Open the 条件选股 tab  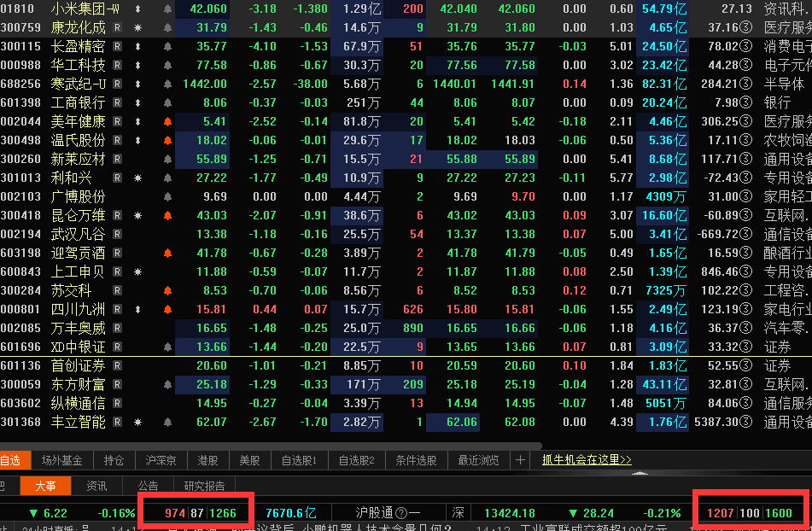pyautogui.click(x=417, y=460)
